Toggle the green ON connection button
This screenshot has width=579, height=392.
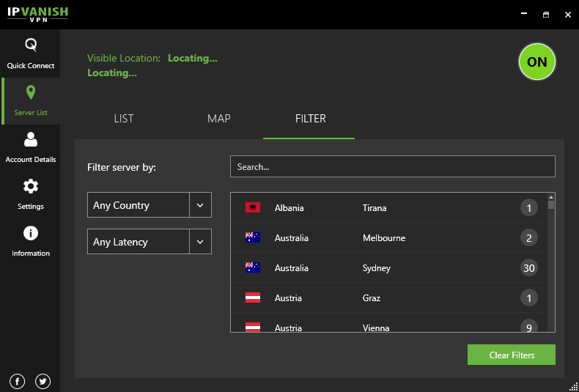tap(537, 62)
